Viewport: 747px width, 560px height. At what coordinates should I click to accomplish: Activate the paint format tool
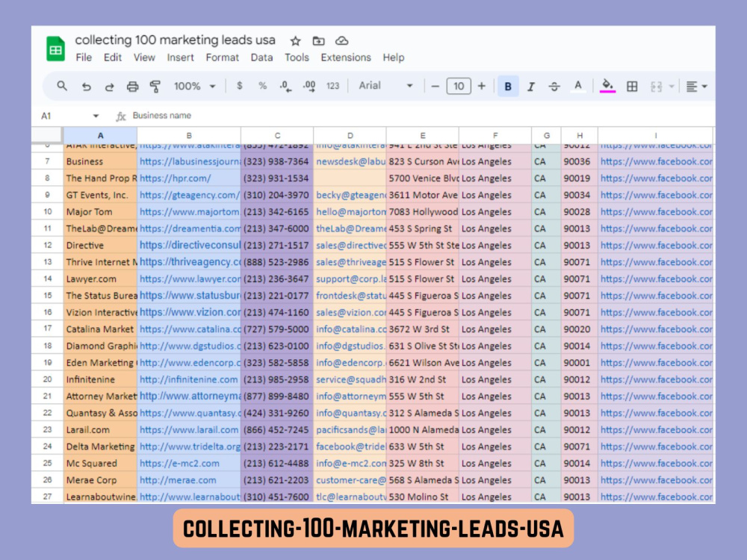click(155, 86)
